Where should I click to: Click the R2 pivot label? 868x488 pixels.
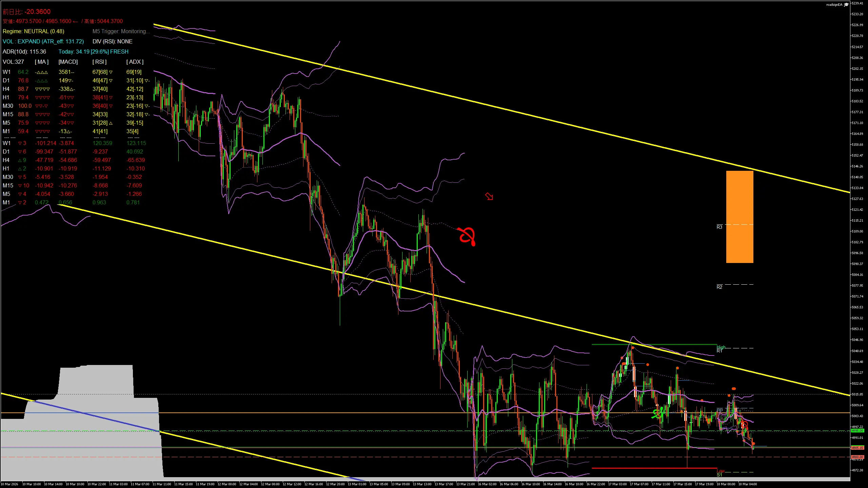(719, 287)
